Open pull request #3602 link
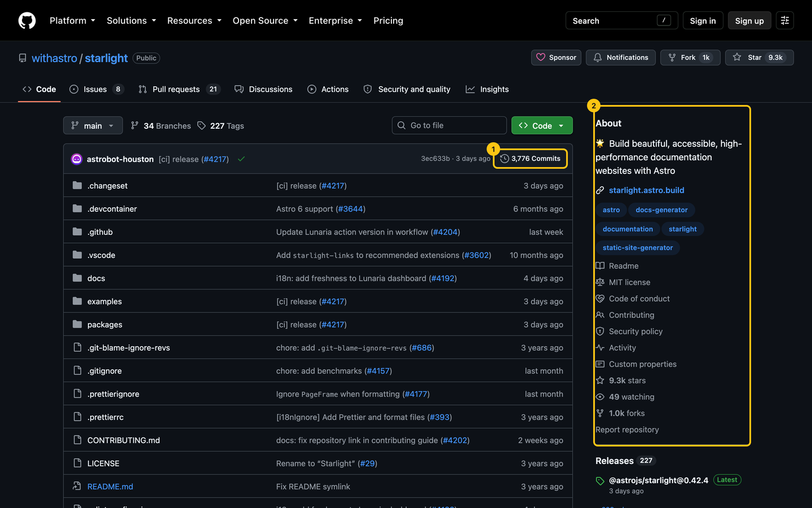812x508 pixels. coord(476,255)
